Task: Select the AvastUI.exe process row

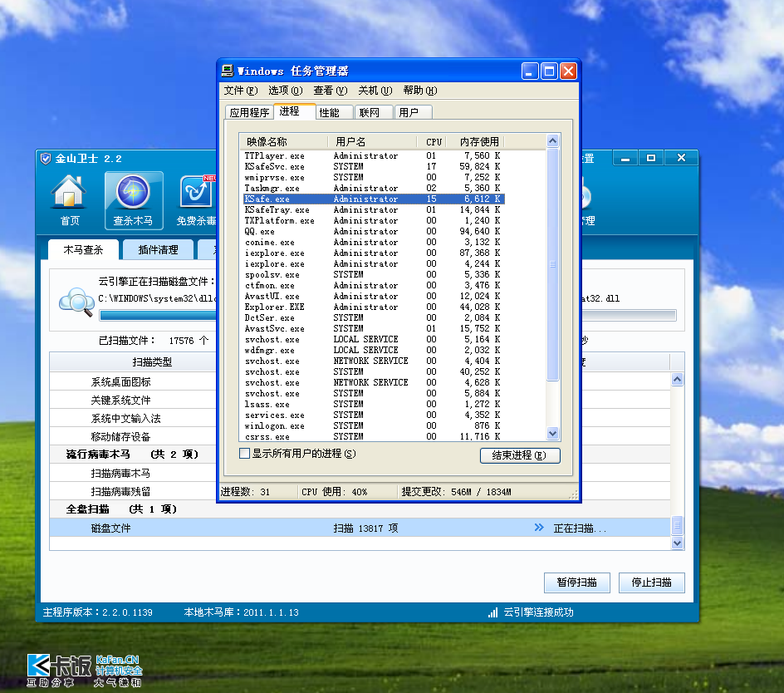Action: [x=373, y=296]
